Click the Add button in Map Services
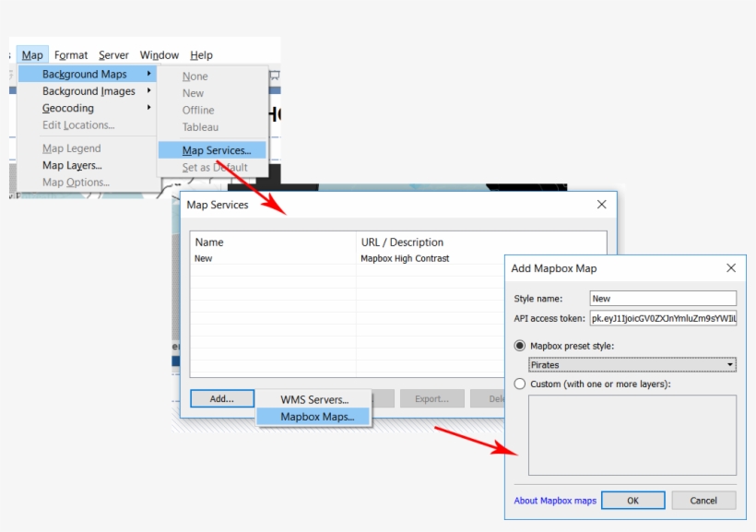Image resolution: width=756 pixels, height=532 pixels. (221, 398)
